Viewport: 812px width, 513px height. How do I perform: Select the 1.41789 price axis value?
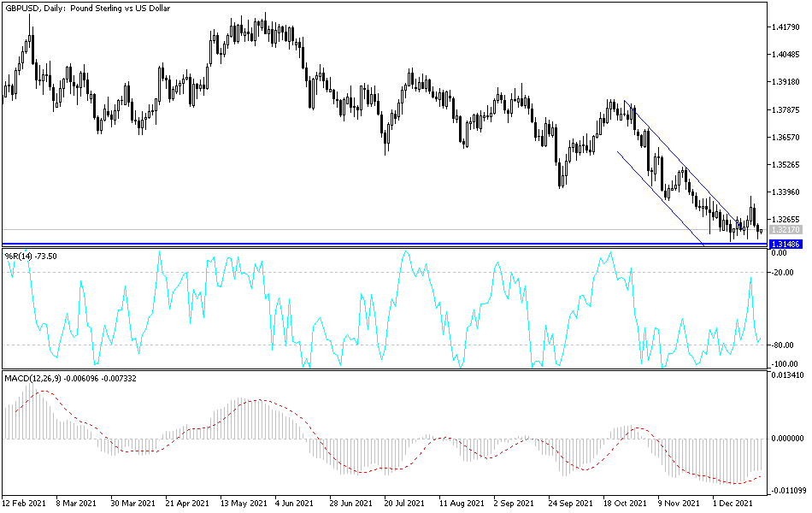pyautogui.click(x=786, y=26)
